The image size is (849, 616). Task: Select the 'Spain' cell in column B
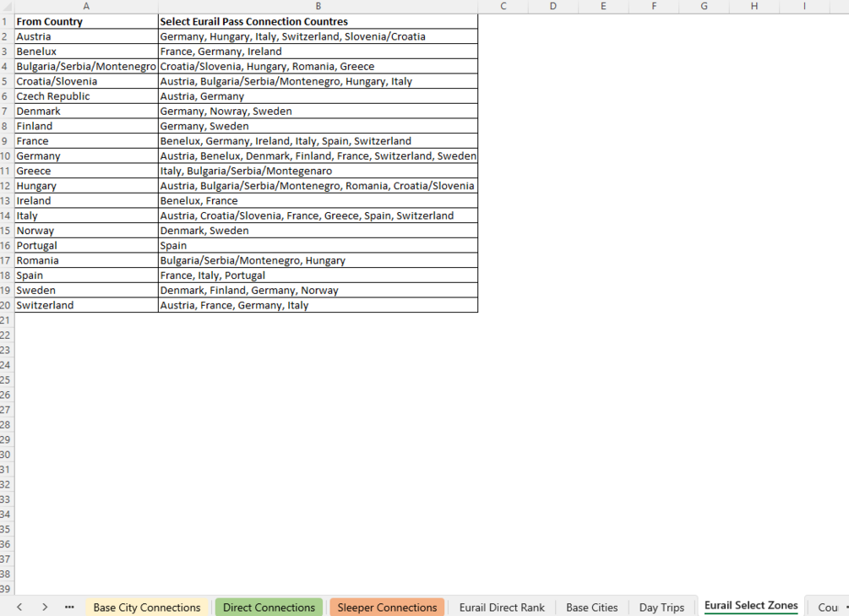(x=318, y=245)
